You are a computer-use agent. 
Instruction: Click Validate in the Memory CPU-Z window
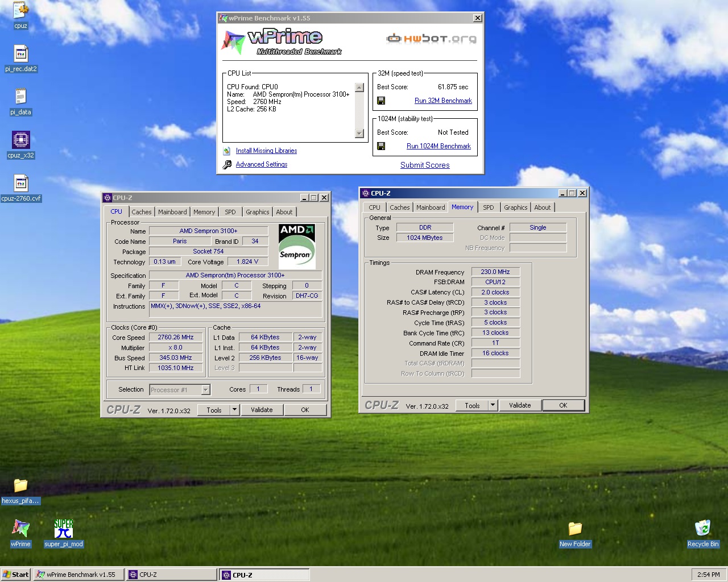[520, 405]
